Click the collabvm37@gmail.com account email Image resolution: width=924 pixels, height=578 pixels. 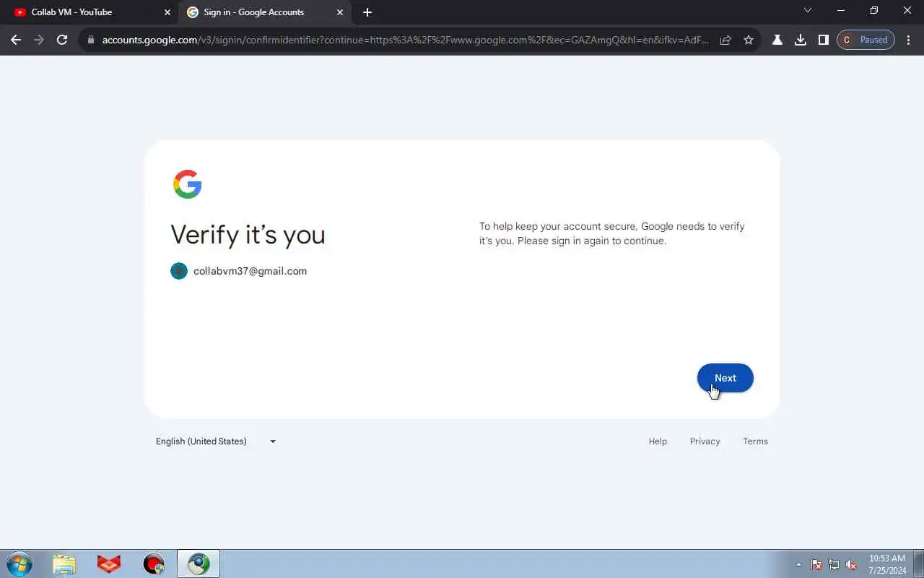[250, 271]
